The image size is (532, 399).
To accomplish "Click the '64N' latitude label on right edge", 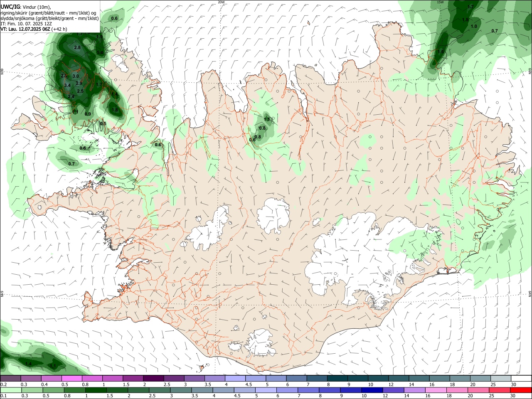I will (530, 293).
